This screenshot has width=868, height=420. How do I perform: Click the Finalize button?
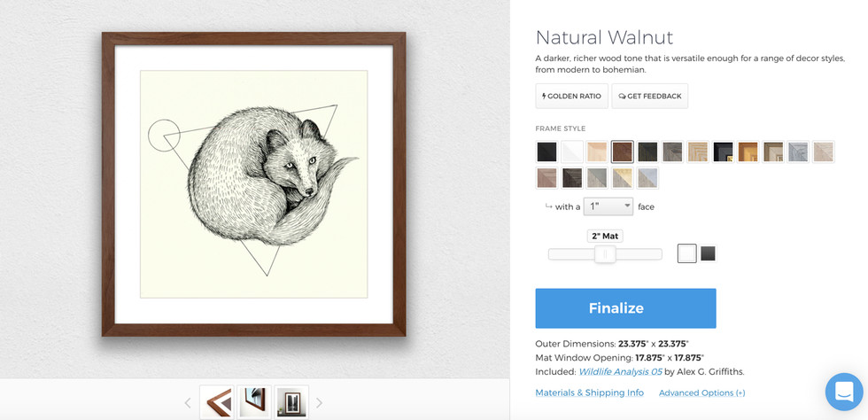pos(625,308)
